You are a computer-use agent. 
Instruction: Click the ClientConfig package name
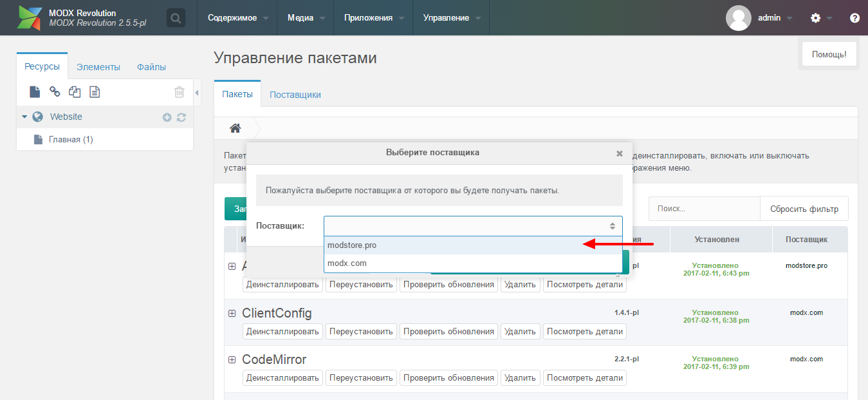click(x=277, y=314)
